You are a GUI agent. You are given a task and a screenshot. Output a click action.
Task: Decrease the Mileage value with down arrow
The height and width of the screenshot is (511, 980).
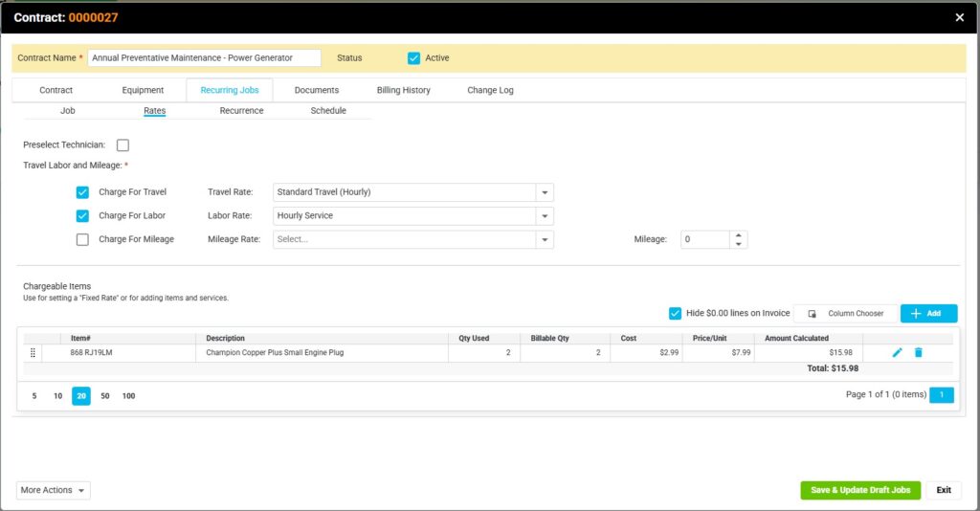tap(738, 244)
